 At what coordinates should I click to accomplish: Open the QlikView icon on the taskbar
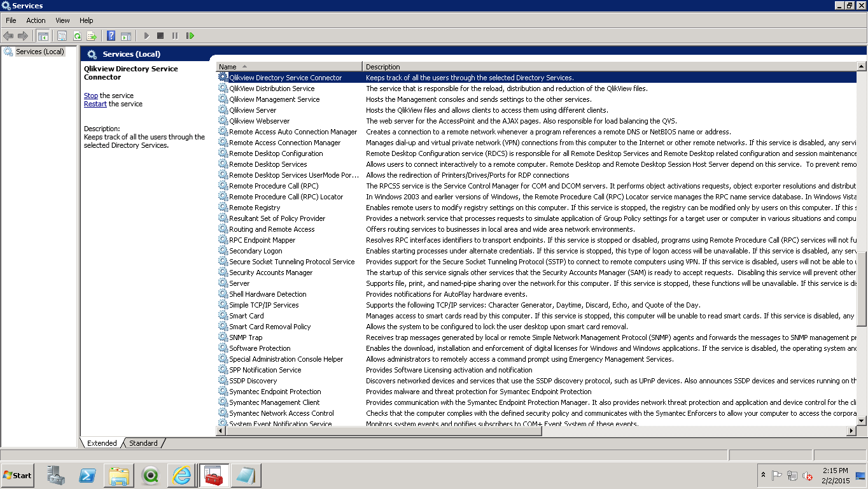pos(151,475)
